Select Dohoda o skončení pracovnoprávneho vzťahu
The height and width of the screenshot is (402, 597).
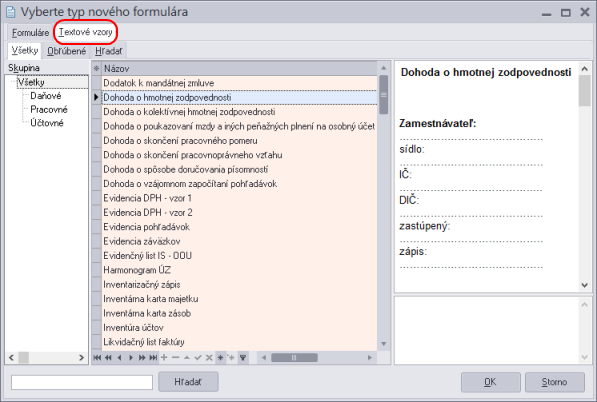240,155
